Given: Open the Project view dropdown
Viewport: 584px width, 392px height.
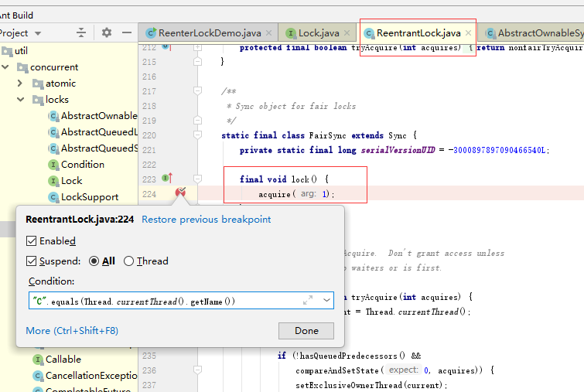Looking at the screenshot, I should (38, 33).
